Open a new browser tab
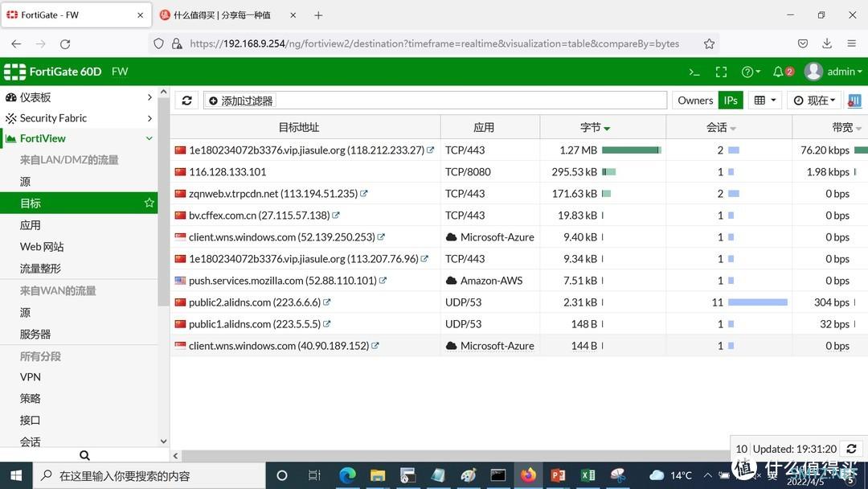 pyautogui.click(x=318, y=15)
